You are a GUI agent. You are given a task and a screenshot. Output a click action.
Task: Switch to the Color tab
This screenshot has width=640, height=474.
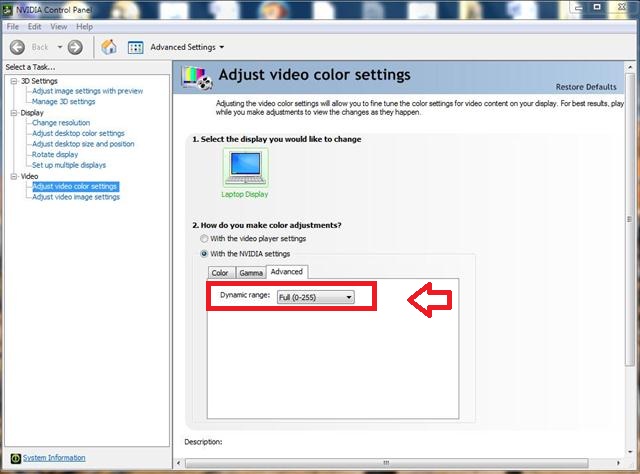click(x=222, y=273)
